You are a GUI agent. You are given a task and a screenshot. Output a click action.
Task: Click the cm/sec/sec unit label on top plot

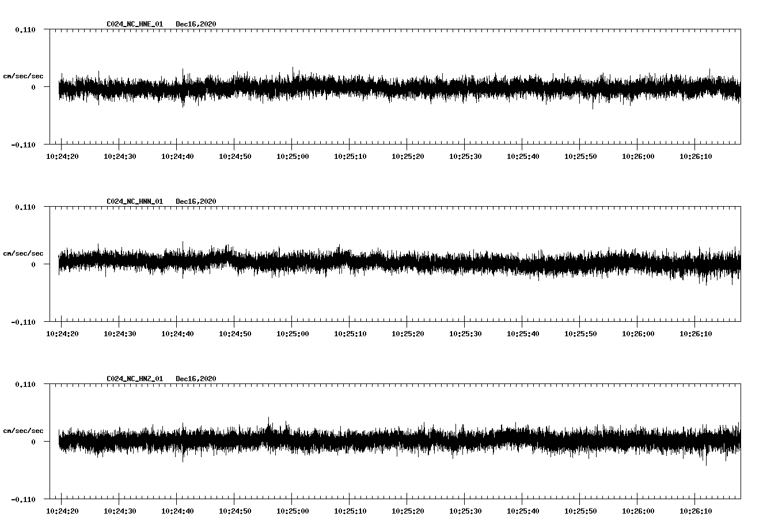pyautogui.click(x=24, y=75)
